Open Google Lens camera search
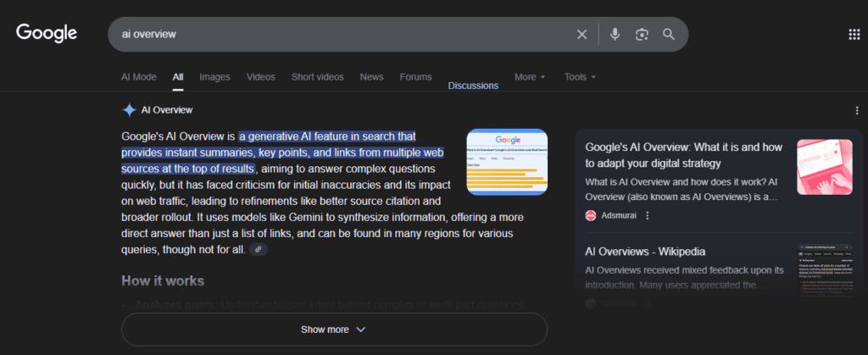This screenshot has height=355, width=868. pyautogui.click(x=642, y=34)
